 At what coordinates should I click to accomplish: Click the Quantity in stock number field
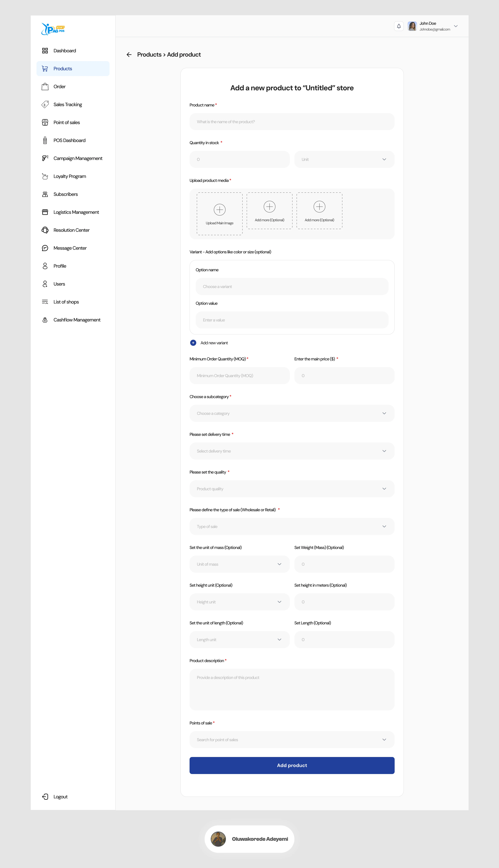coord(240,159)
